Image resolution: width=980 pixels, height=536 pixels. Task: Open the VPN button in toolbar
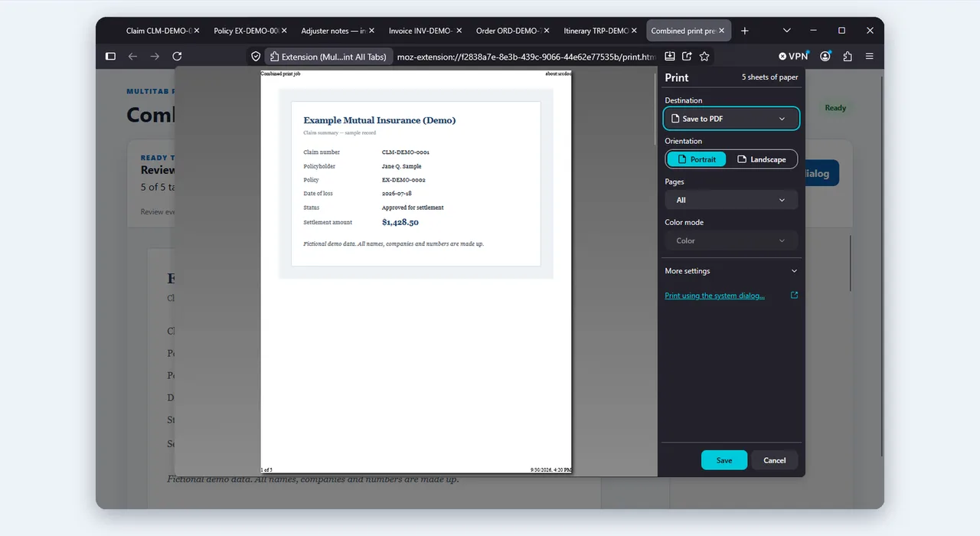[793, 56]
